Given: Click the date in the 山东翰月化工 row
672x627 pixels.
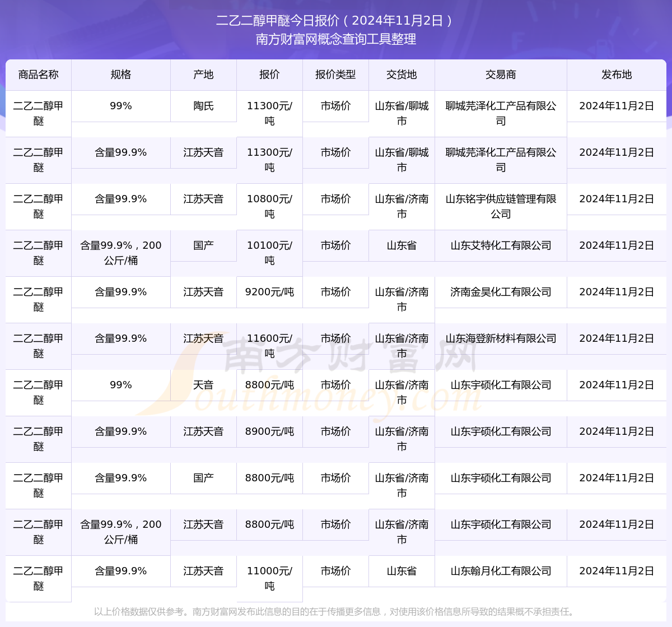Looking at the screenshot, I should pyautogui.click(x=617, y=571).
